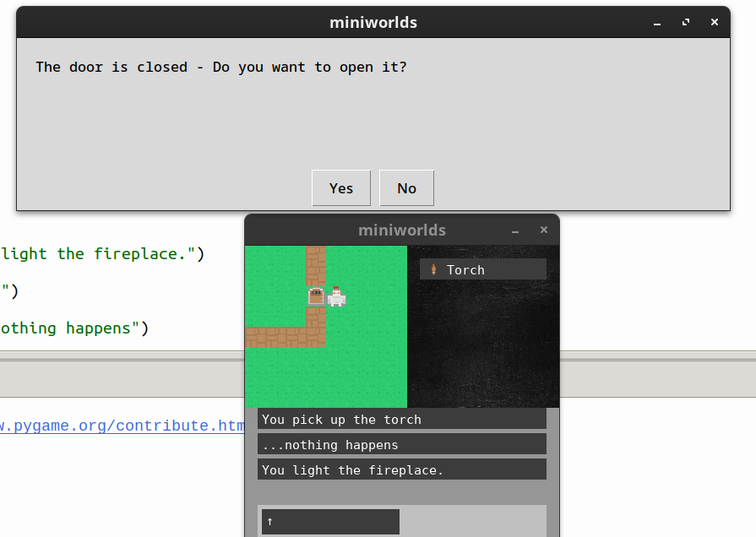Click Yes to open the door
The height and width of the screenshot is (537, 756).
click(x=341, y=188)
